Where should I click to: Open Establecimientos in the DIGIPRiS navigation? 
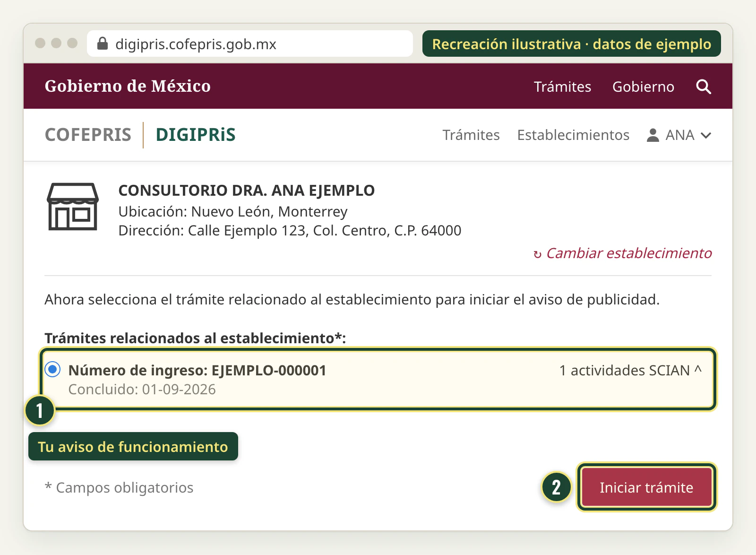(573, 135)
